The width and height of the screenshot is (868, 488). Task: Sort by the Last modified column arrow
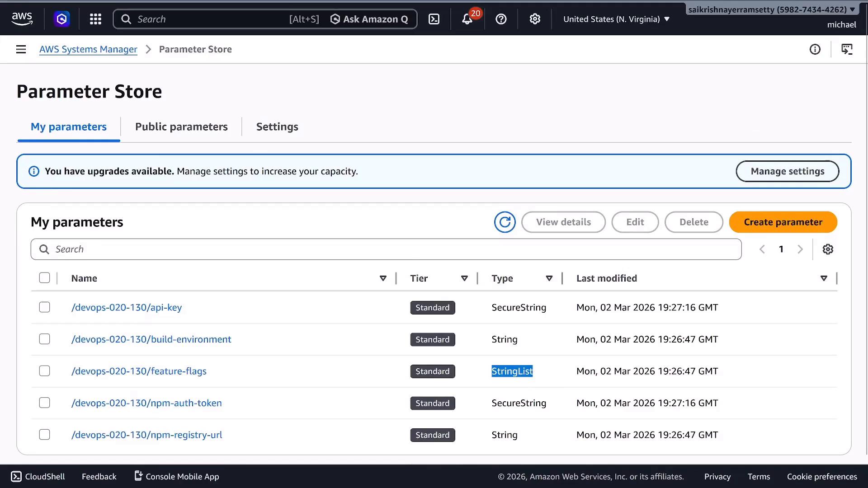pyautogui.click(x=824, y=278)
